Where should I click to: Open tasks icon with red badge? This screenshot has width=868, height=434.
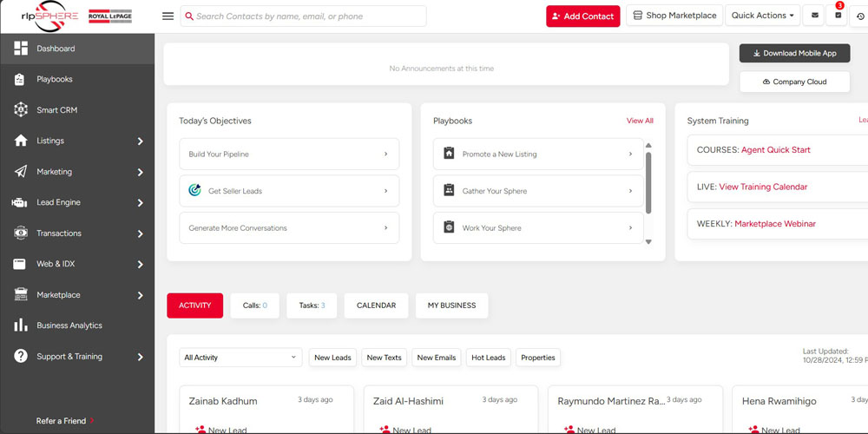838,16
